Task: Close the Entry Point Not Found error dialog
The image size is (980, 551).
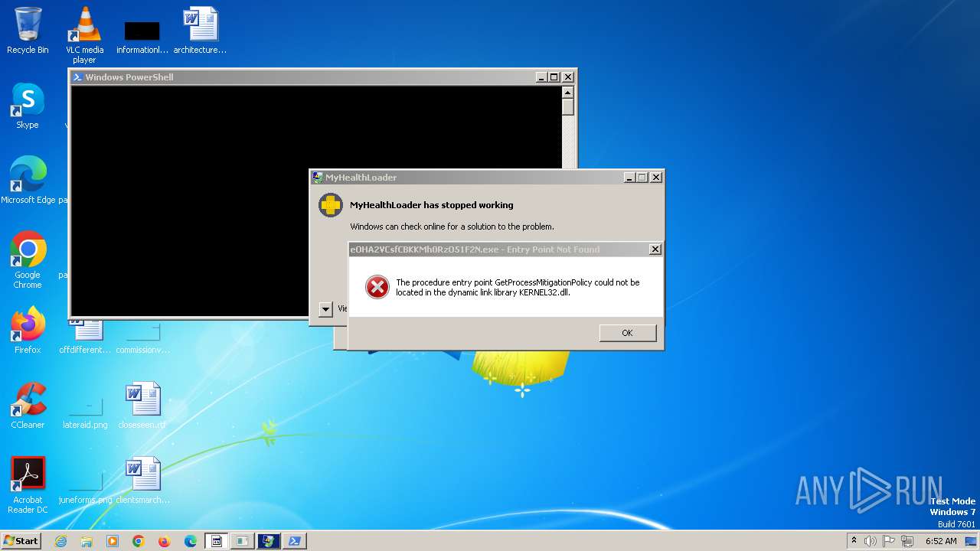Action: coord(655,249)
